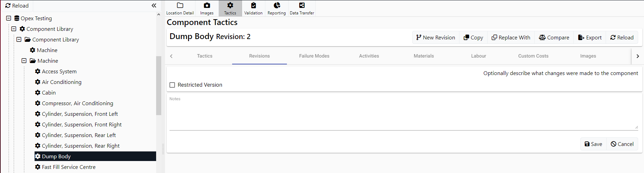Click the tree panel vertical scrollbar
644x173 pixels.
click(159, 86)
